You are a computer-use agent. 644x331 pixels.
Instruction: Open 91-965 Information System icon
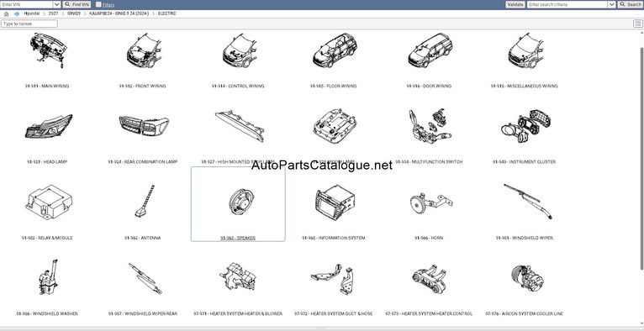[x=335, y=202]
